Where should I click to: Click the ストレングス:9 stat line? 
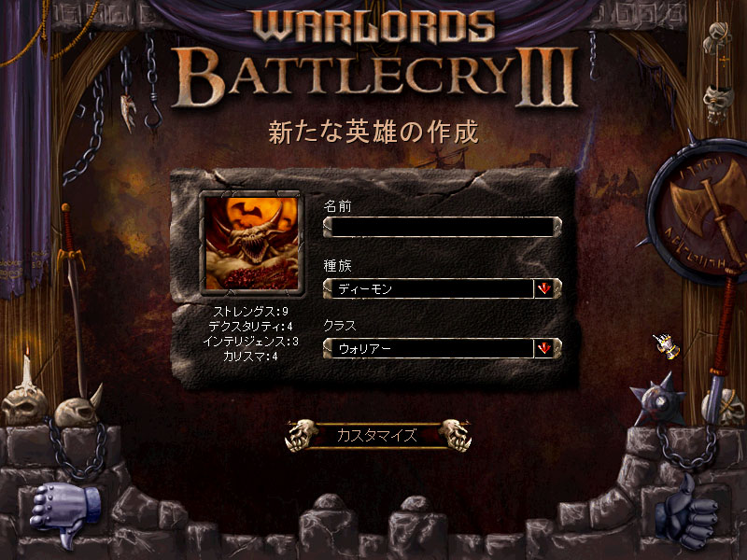tap(250, 312)
